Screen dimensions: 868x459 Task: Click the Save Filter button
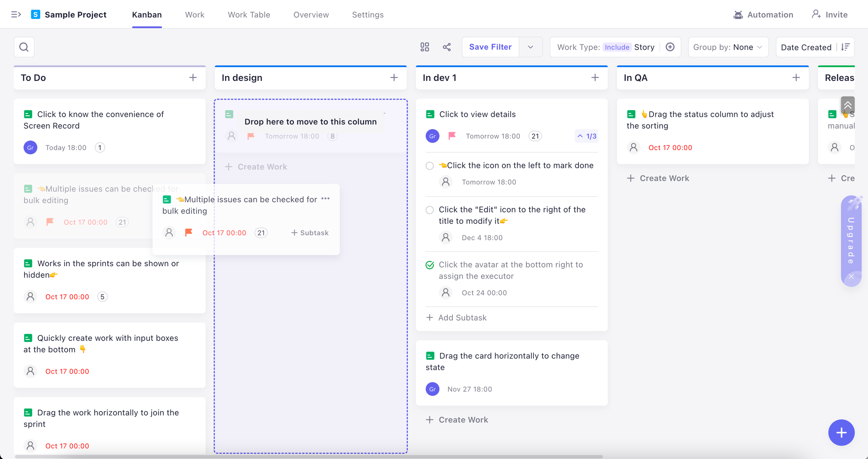coord(490,47)
